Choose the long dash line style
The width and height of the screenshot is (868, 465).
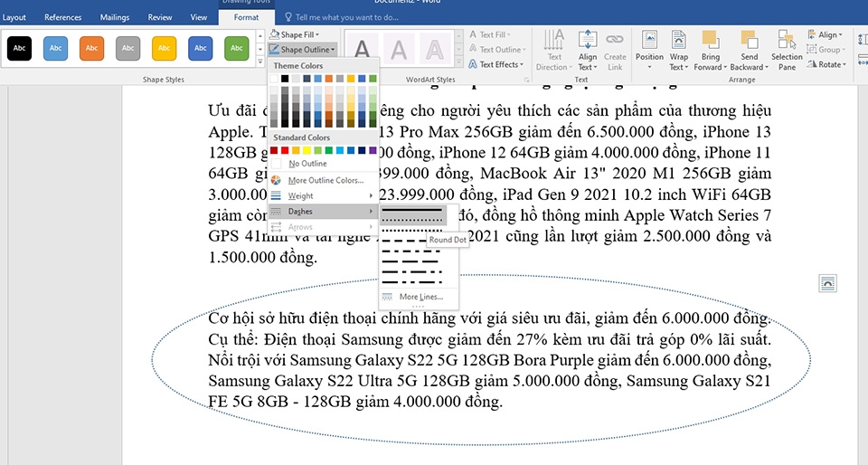(412, 261)
